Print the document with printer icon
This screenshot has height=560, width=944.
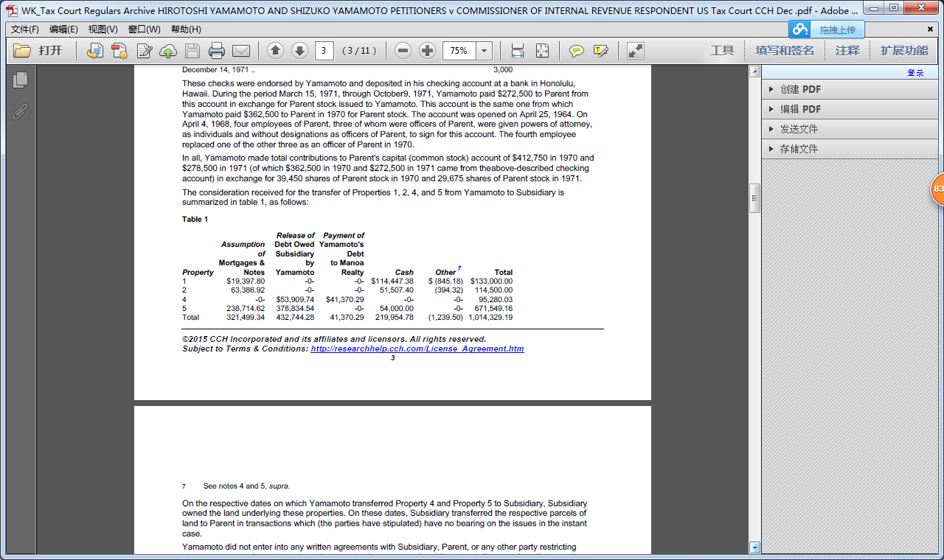click(x=217, y=51)
